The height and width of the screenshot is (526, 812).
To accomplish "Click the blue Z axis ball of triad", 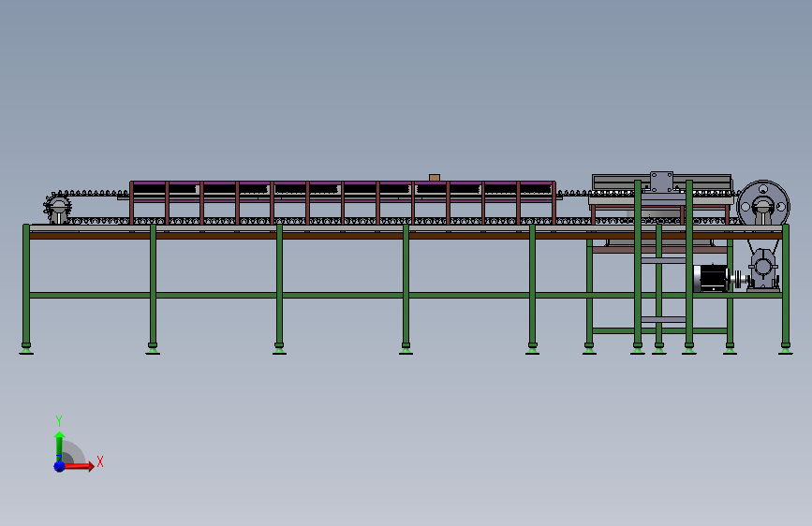I will [x=60, y=466].
